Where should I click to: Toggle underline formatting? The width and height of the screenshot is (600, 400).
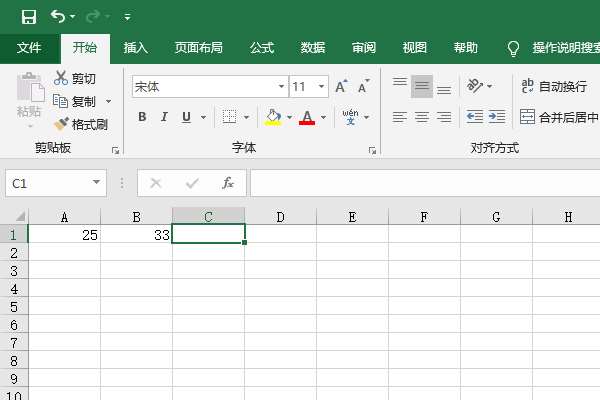[186, 117]
